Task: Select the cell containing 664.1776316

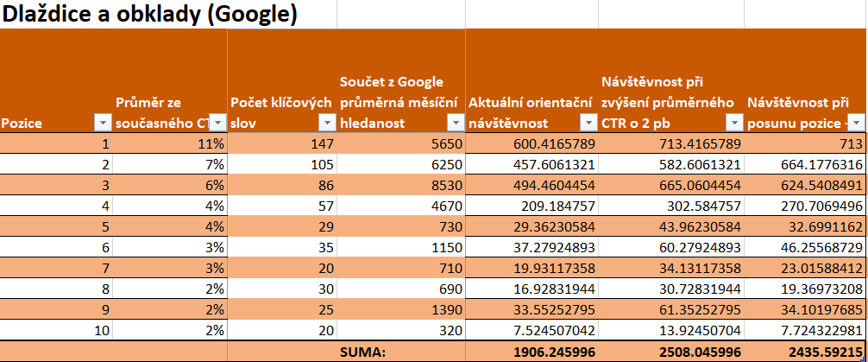Action: tap(805, 164)
